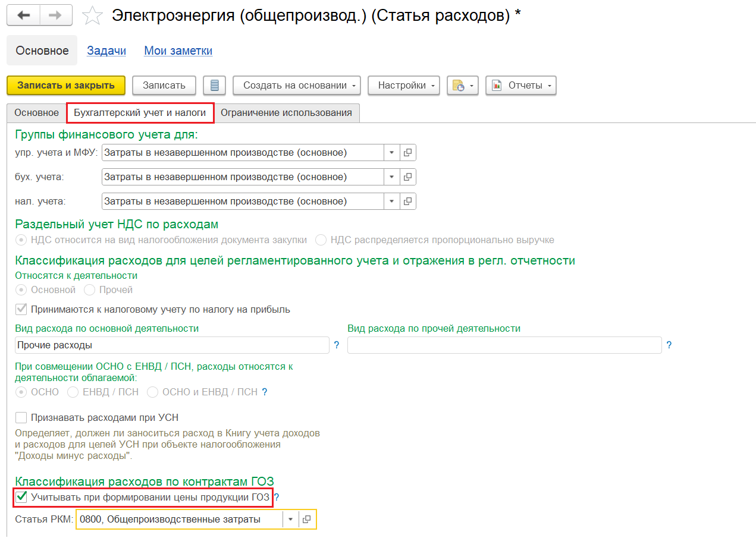
Task: Select the Прочей activity radio button
Action: click(90, 290)
